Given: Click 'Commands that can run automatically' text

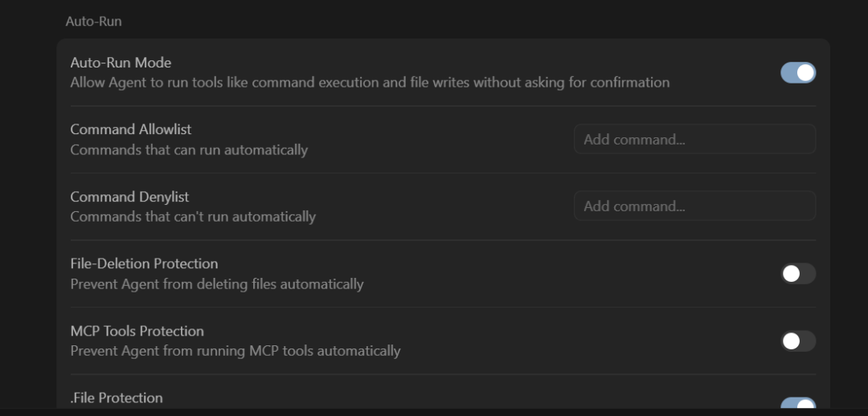Looking at the screenshot, I should pyautogui.click(x=189, y=150).
